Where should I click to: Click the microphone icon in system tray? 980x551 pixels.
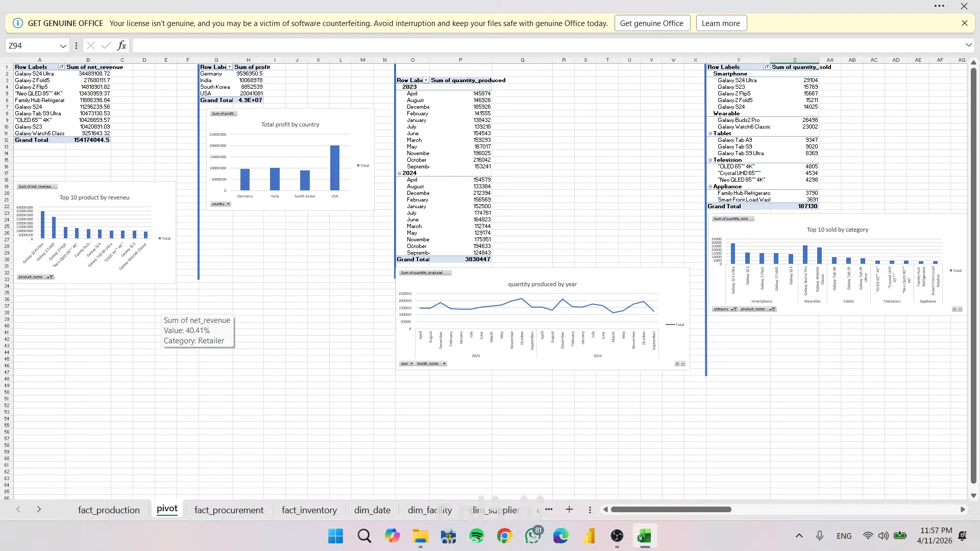[x=820, y=536]
